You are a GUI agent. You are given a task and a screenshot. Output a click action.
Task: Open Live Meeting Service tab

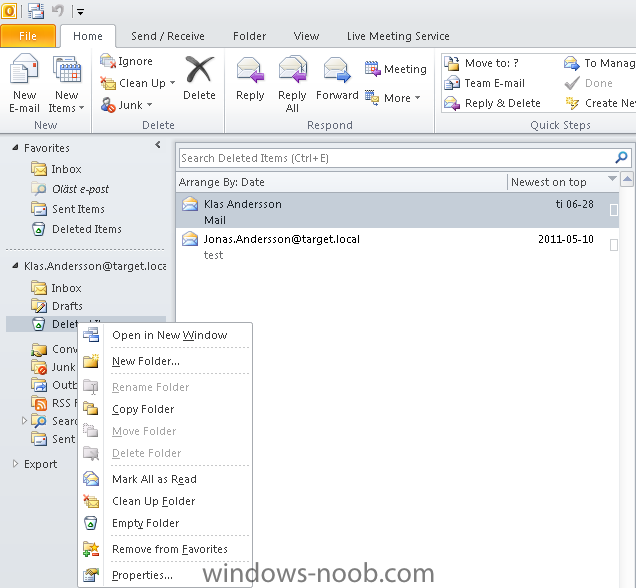pos(398,36)
